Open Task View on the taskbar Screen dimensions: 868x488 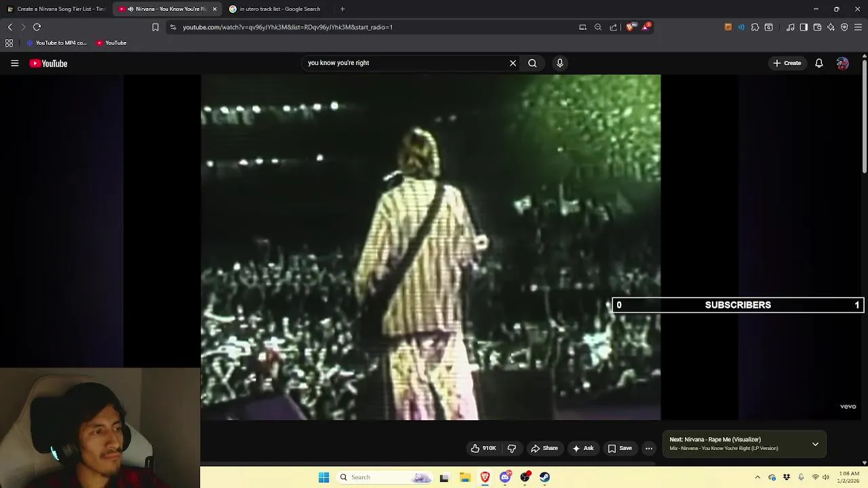click(444, 477)
